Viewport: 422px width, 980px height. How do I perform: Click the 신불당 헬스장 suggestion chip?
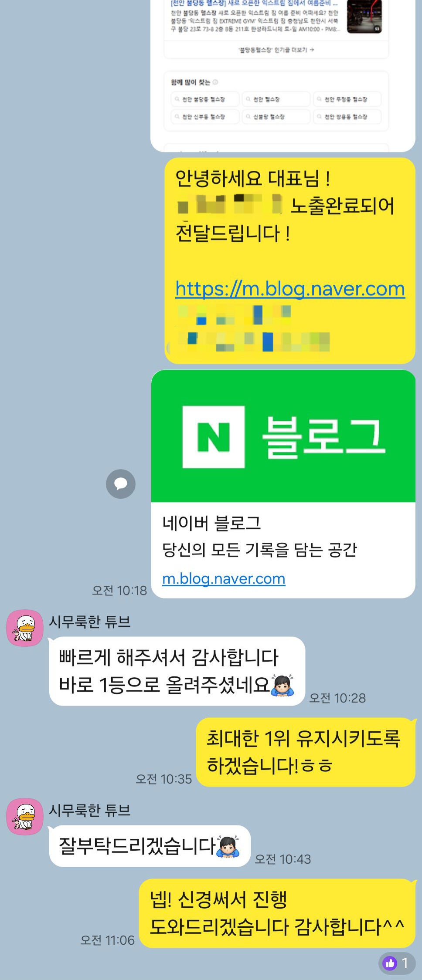pyautogui.click(x=276, y=117)
